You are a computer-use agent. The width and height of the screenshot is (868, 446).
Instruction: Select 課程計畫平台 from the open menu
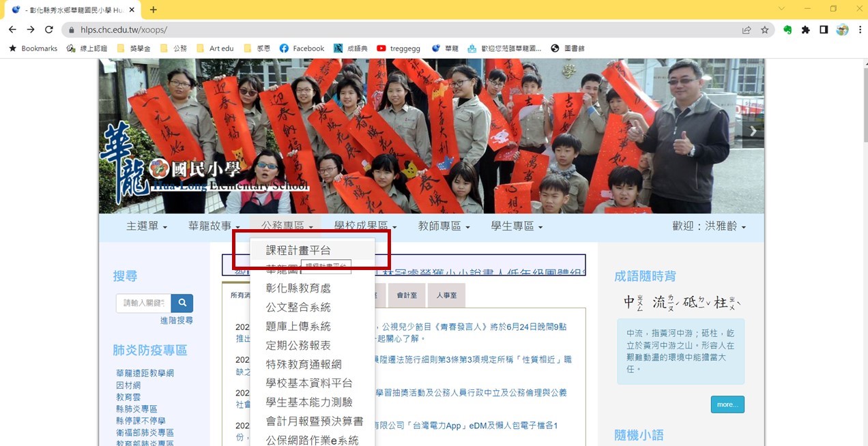tap(298, 250)
